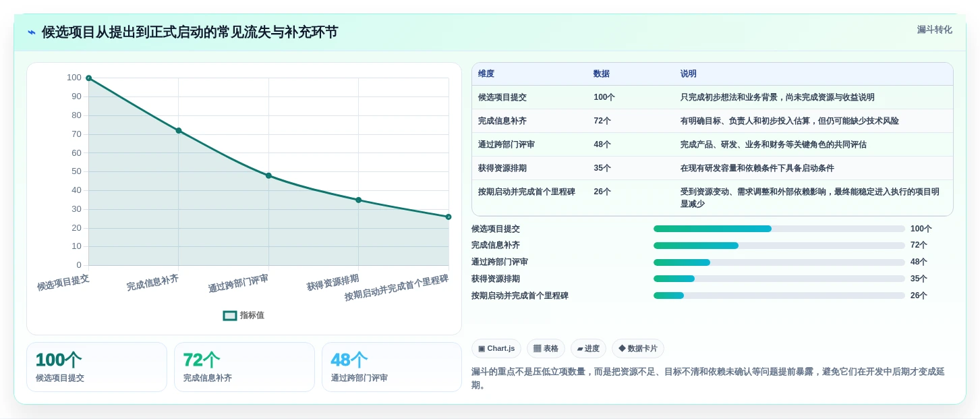Click the 指标值 legend label
This screenshot has height=419, width=980.
(252, 315)
